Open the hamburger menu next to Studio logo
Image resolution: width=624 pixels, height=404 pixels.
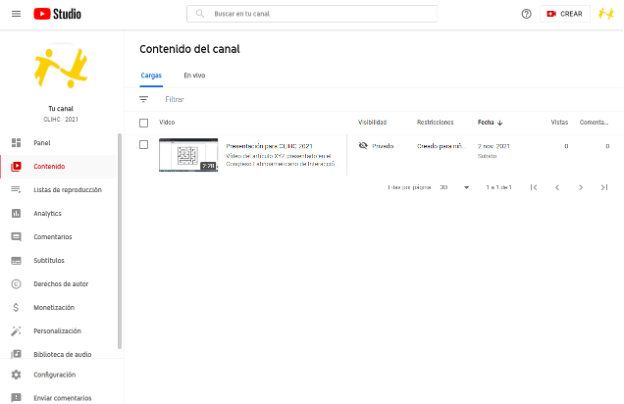[x=16, y=14]
